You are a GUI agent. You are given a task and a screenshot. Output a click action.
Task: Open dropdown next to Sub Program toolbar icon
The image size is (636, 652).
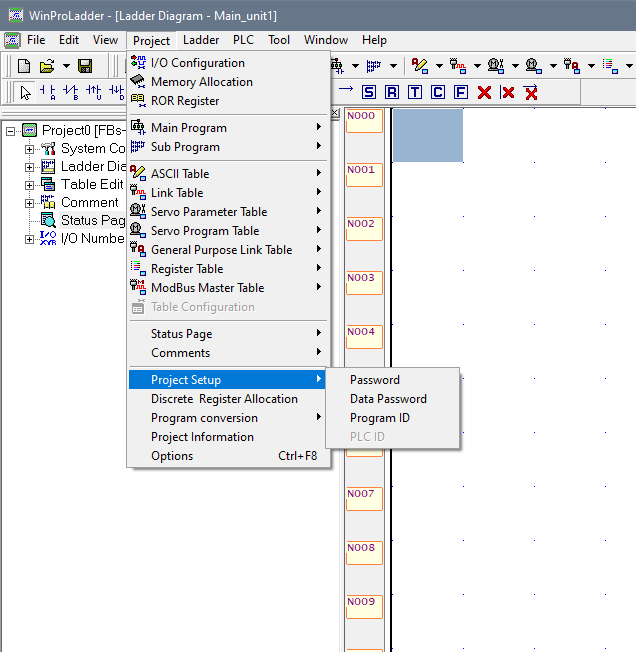(x=393, y=66)
